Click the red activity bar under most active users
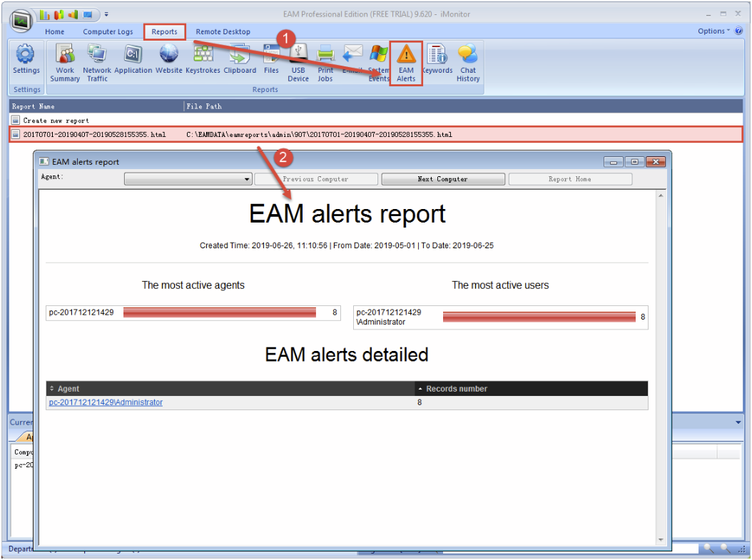This screenshot has width=752, height=560. [539, 317]
